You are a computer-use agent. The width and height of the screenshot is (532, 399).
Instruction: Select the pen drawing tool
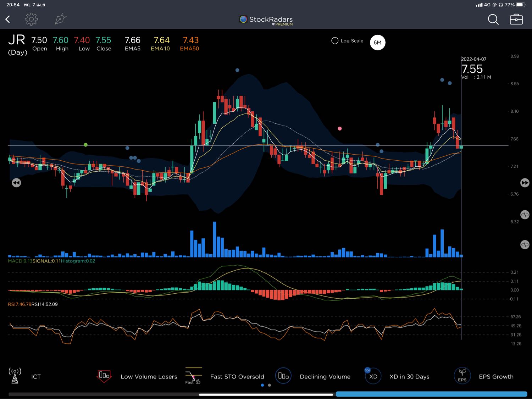point(60,19)
